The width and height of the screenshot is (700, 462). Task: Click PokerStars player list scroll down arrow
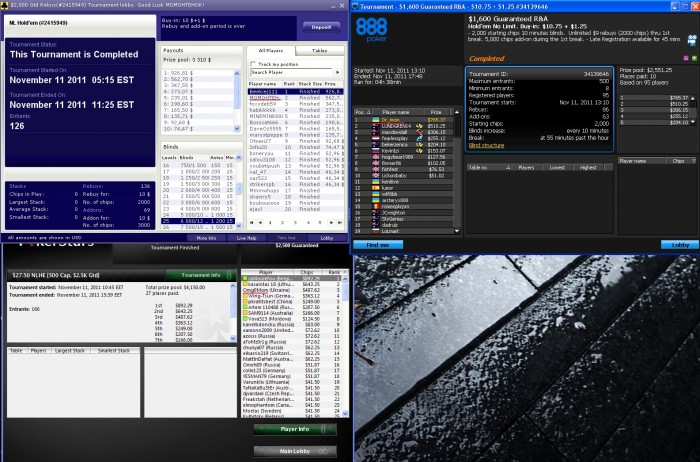(345, 414)
